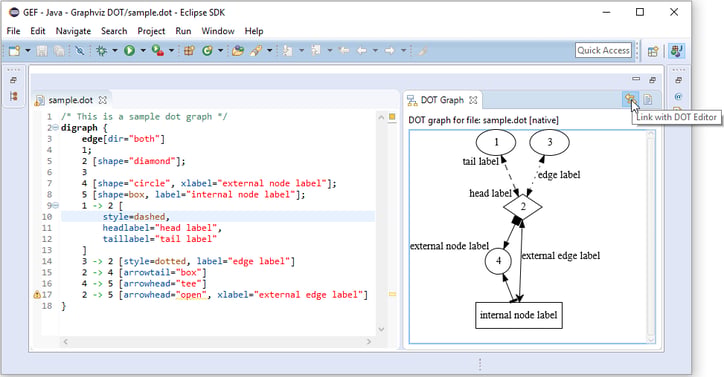The height and width of the screenshot is (377, 724).
Task: Click the Open Type icon
Action: 238,50
